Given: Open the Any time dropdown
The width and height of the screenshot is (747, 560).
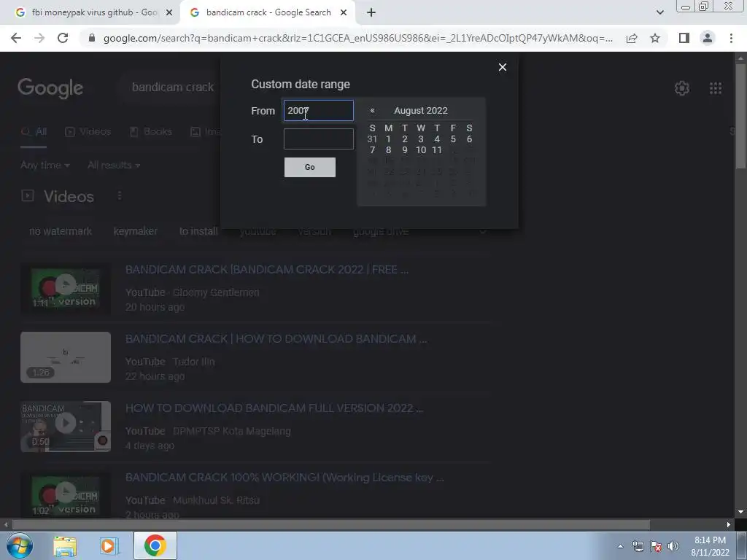Looking at the screenshot, I should (x=44, y=166).
